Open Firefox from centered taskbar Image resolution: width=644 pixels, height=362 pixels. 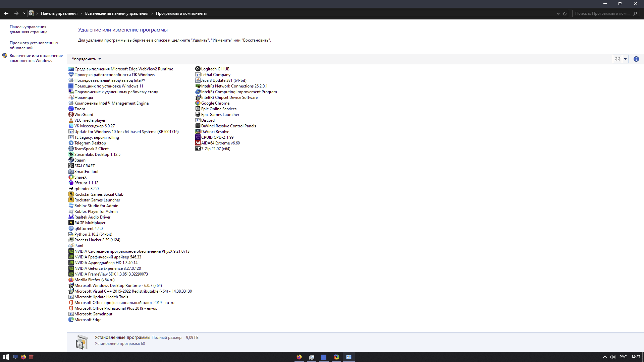coord(299,357)
